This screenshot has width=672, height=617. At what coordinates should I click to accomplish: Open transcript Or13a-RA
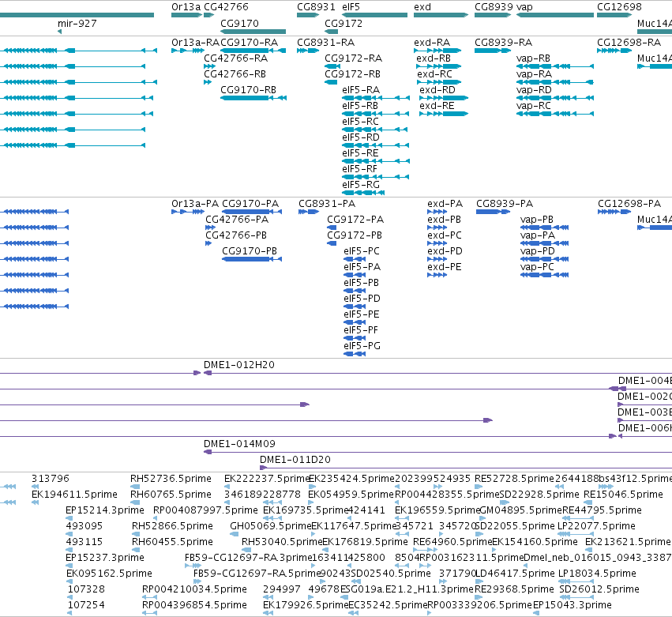point(195,43)
